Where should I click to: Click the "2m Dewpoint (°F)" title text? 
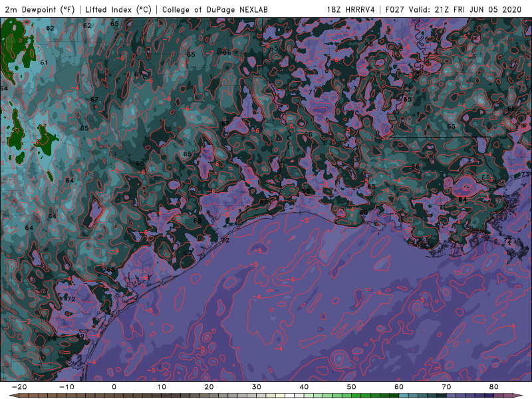[40, 9]
